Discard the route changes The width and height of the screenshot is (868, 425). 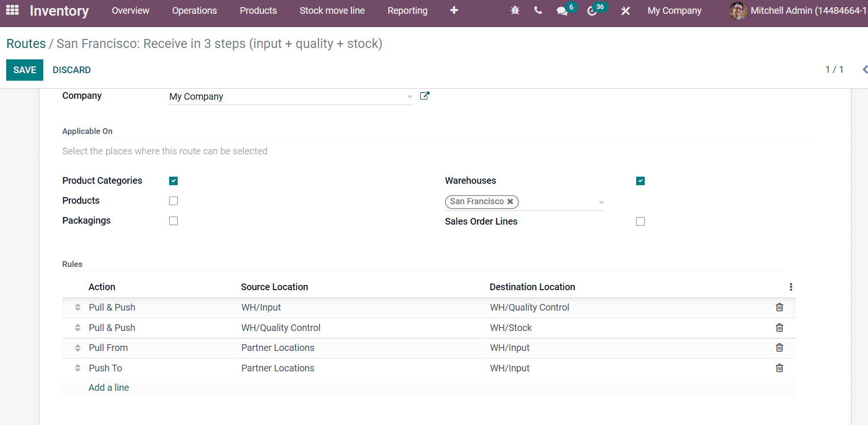point(72,70)
